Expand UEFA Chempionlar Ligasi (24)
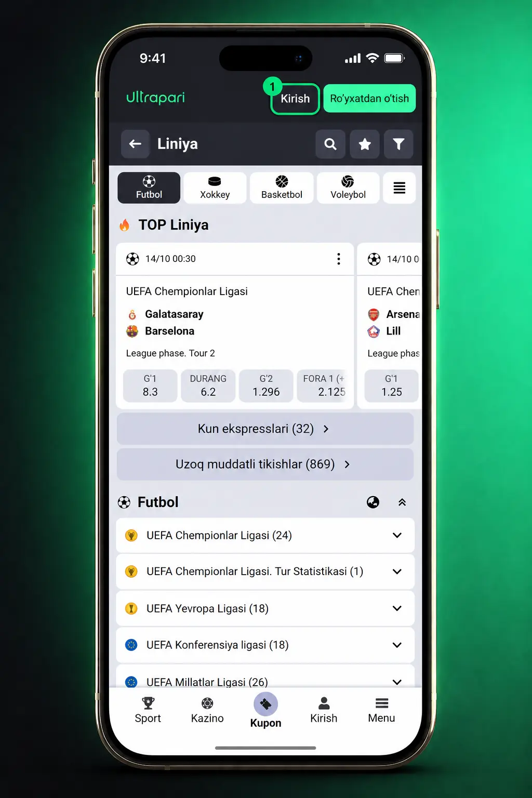 tap(397, 535)
